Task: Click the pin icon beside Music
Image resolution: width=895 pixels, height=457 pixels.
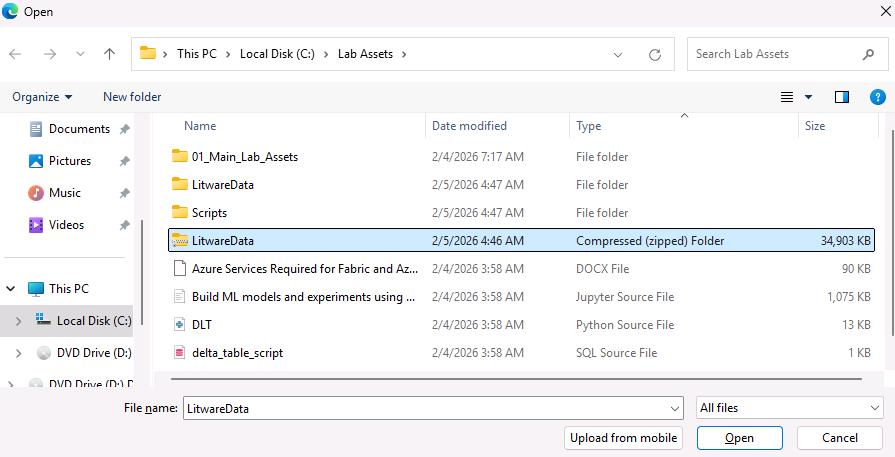Action: pos(124,193)
